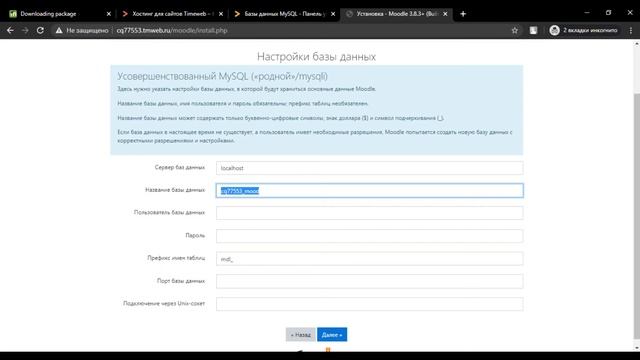Screen dimensions: 640x360
Task: Show the not-secure site warning
Action: (x=82, y=30)
